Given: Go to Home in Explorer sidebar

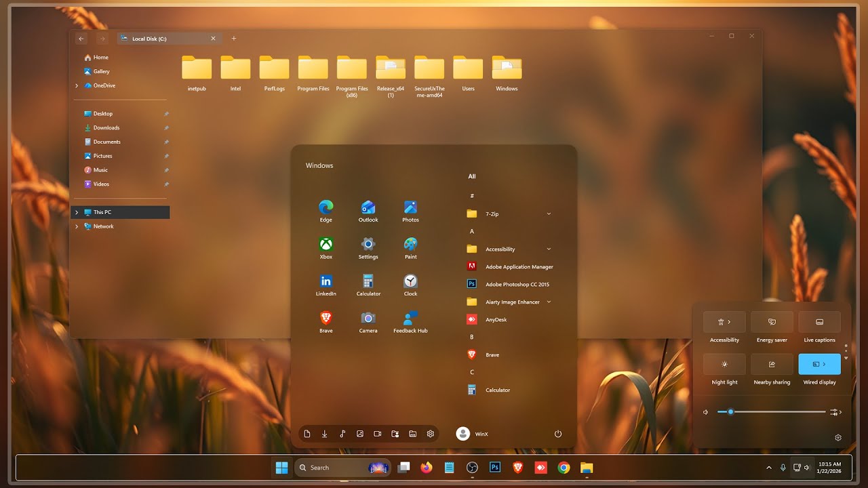Looking at the screenshot, I should coord(96,57).
